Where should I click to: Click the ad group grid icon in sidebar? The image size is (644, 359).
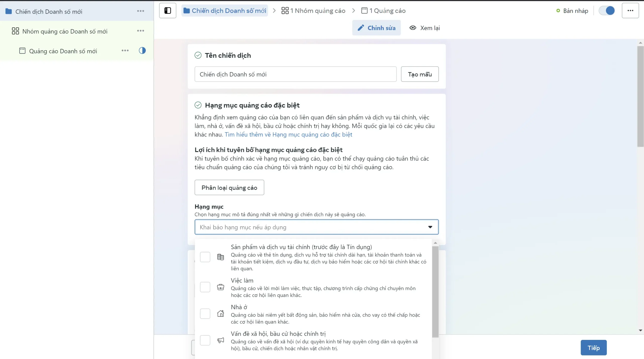15,31
